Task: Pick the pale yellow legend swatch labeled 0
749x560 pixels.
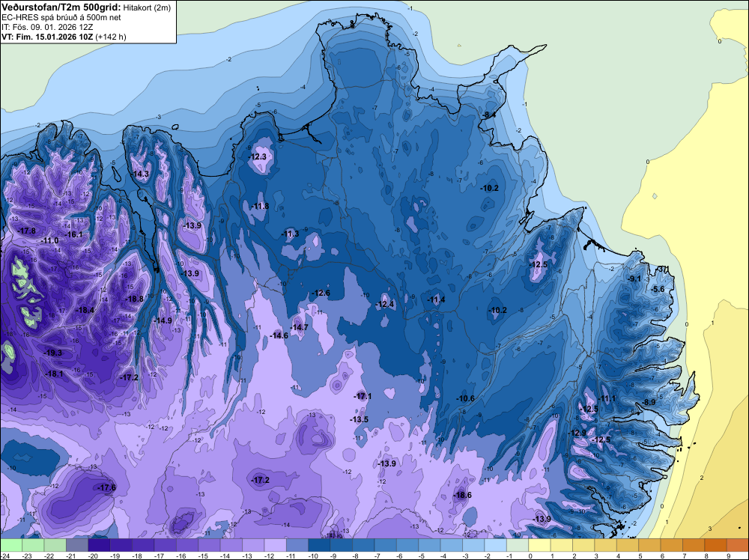Action: click(x=539, y=545)
